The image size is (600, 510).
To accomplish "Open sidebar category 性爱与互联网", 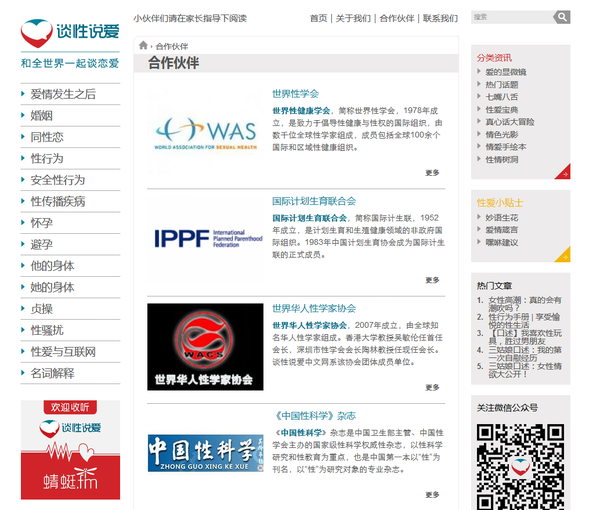I will pos(63,352).
